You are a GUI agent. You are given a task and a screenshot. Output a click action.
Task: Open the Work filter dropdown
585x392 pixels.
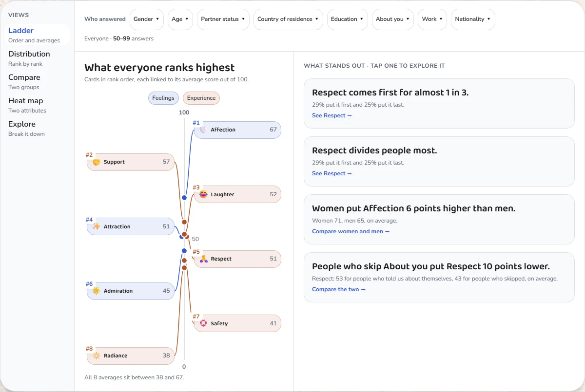pyautogui.click(x=432, y=19)
